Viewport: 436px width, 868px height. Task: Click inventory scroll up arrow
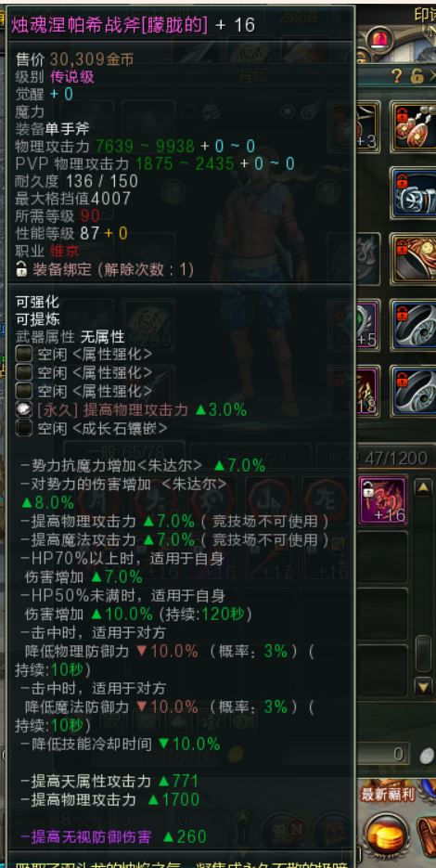(x=423, y=487)
